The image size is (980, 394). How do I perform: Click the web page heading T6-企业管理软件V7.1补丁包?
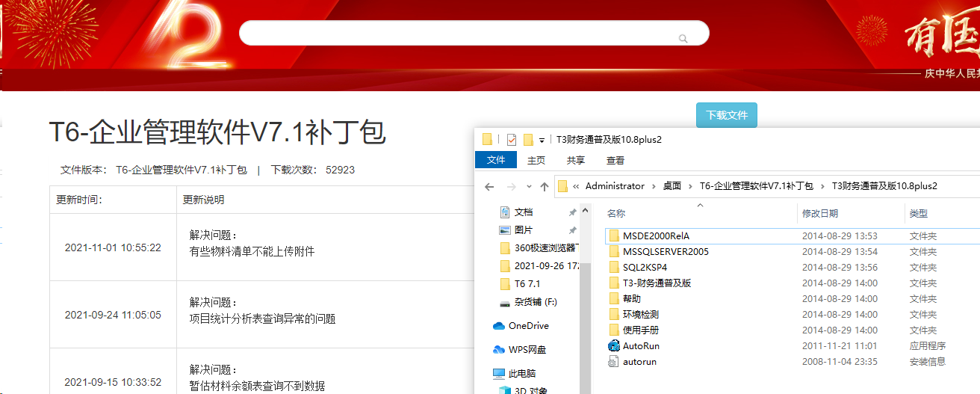click(x=217, y=132)
